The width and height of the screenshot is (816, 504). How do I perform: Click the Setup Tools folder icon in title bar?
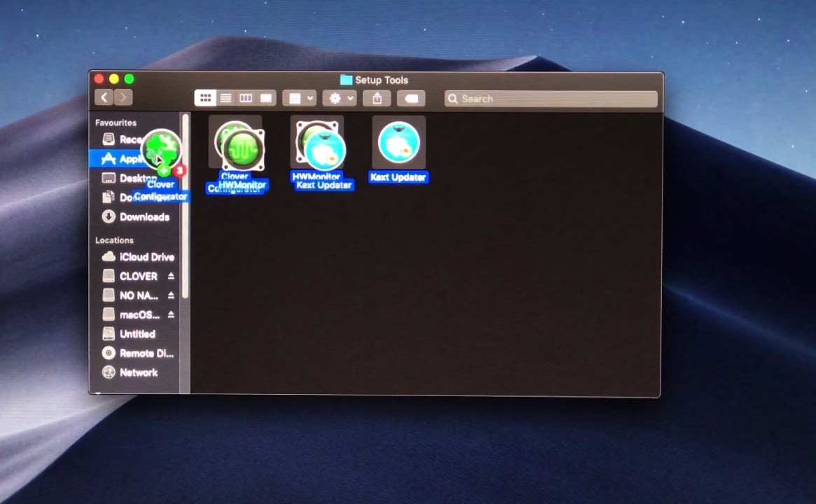click(x=346, y=80)
